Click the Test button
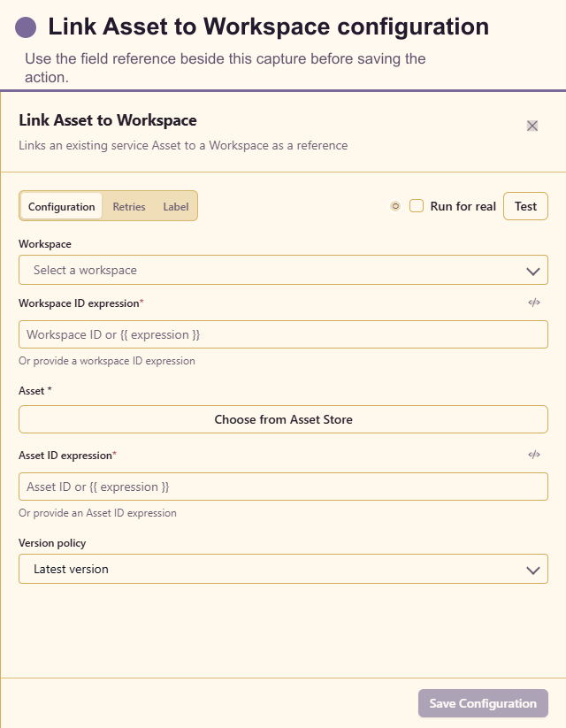Screen dimensions: 566x728 525,206
